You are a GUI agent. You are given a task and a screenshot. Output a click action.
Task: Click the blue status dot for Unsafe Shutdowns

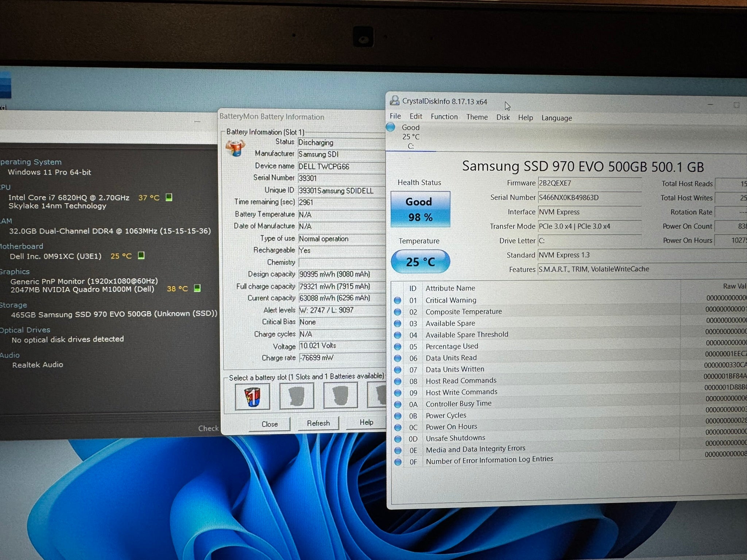pos(398,439)
